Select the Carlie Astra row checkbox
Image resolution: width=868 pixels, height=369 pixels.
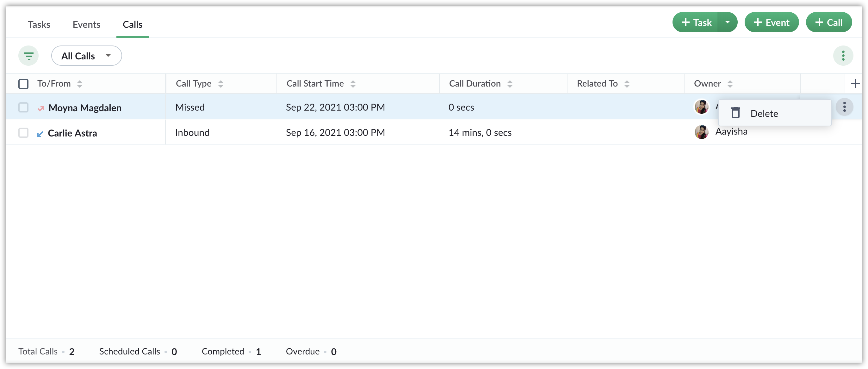click(23, 133)
